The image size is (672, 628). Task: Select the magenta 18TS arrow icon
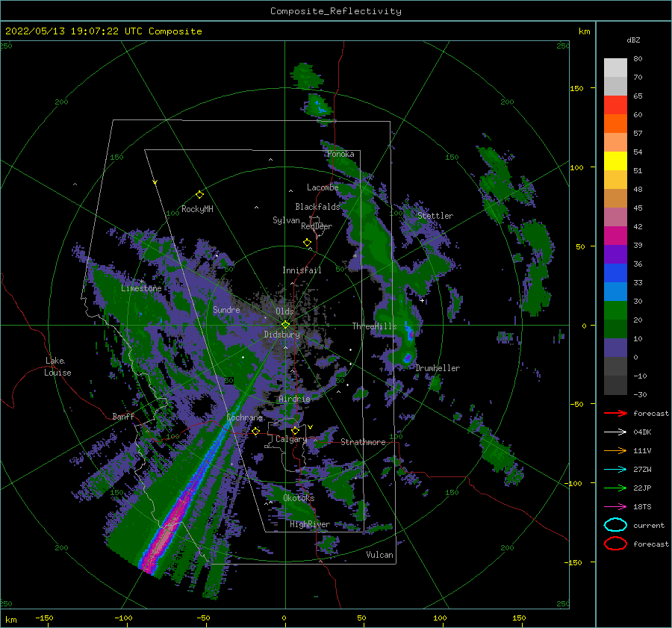point(615,507)
